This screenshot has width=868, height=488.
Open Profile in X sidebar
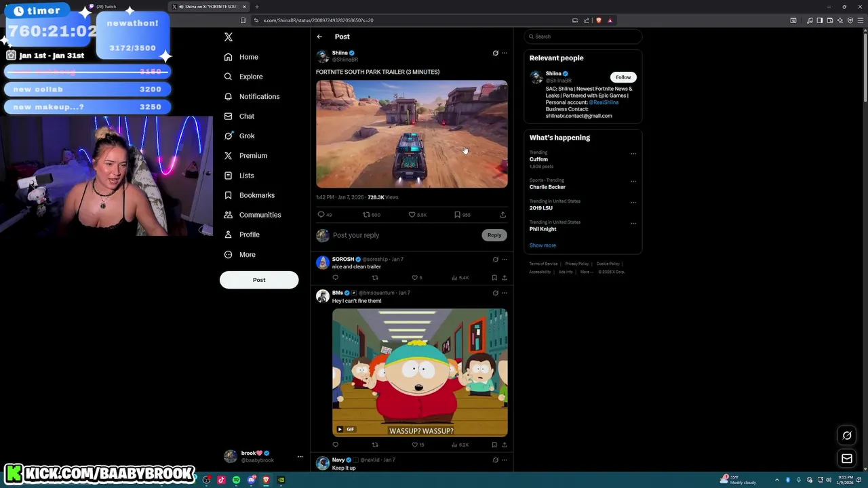(242, 235)
